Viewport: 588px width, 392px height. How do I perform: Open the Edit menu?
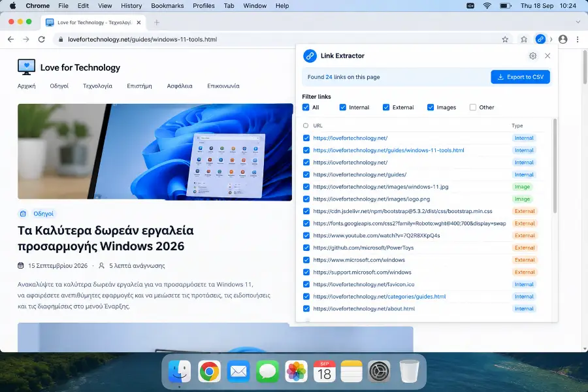pos(83,6)
